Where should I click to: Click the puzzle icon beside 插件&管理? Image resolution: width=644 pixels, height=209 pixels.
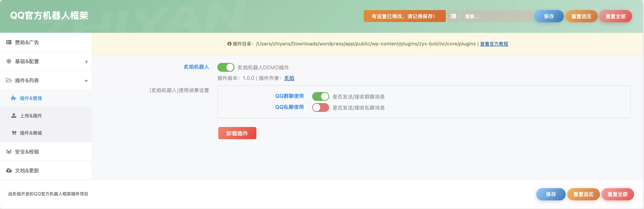pyautogui.click(x=14, y=98)
